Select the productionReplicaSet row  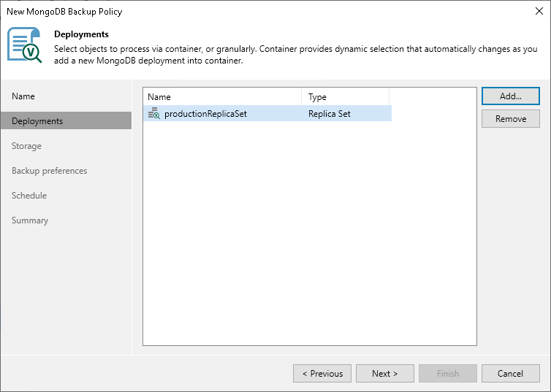(267, 114)
